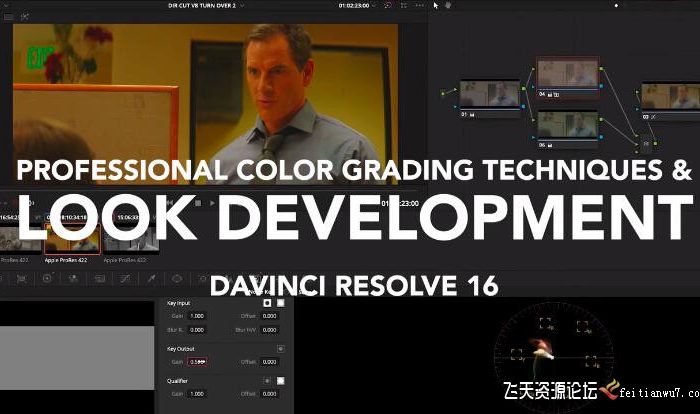Open the Color Wheels palette
The height and width of the screenshot is (414, 700).
(47, 279)
